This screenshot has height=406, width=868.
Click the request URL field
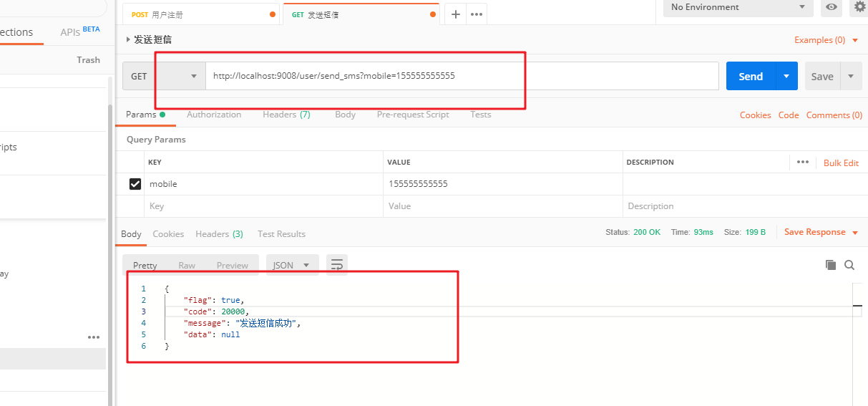(x=462, y=76)
